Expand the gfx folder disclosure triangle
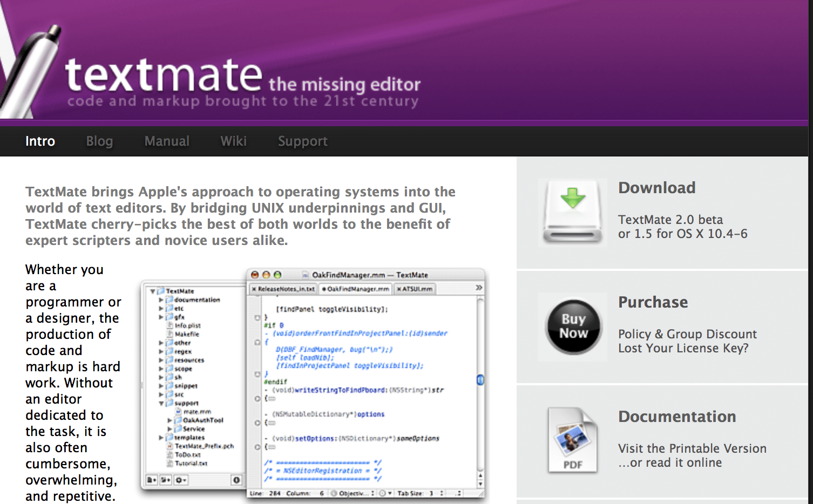Image resolution: width=813 pixels, height=504 pixels. [161, 317]
